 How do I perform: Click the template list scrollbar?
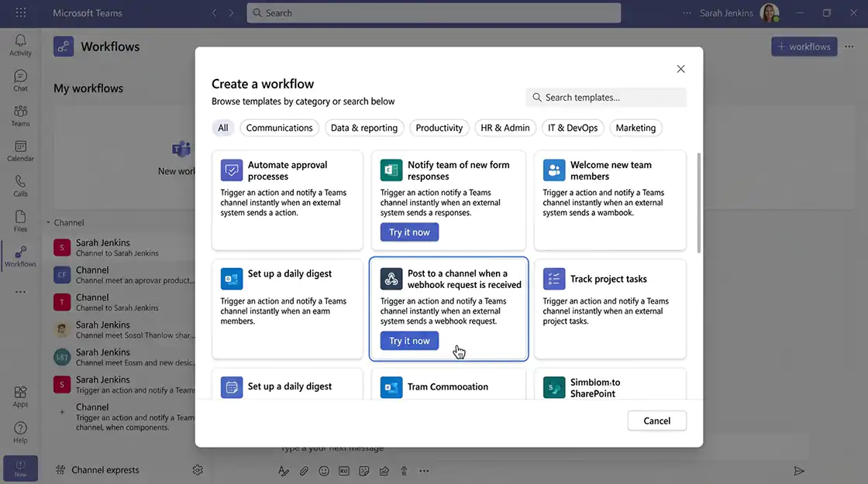pos(698,203)
